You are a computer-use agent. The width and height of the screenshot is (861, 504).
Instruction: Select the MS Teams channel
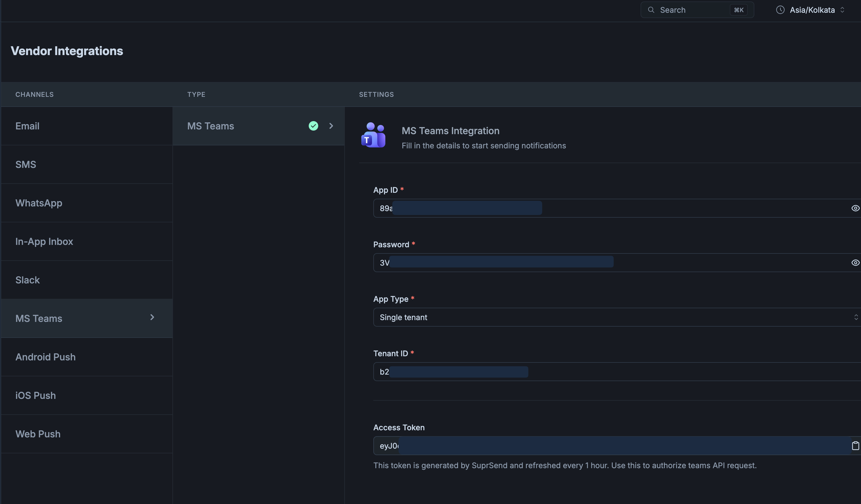(x=87, y=319)
